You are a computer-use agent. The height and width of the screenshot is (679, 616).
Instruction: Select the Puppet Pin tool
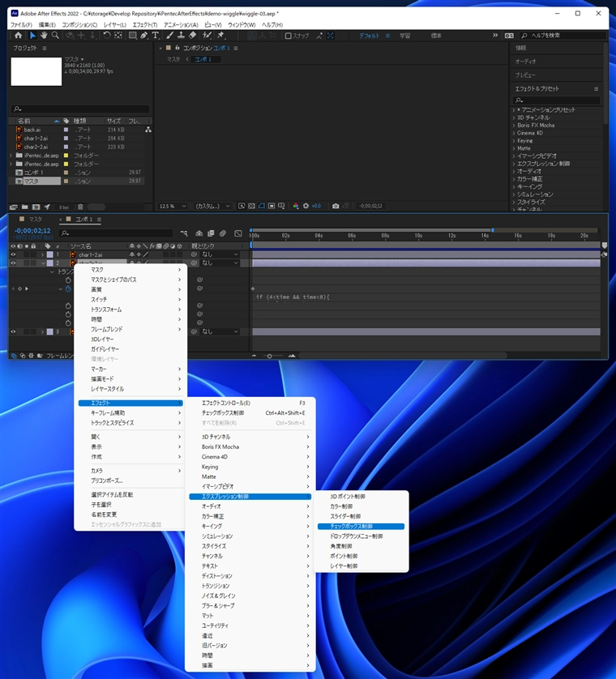click(221, 36)
